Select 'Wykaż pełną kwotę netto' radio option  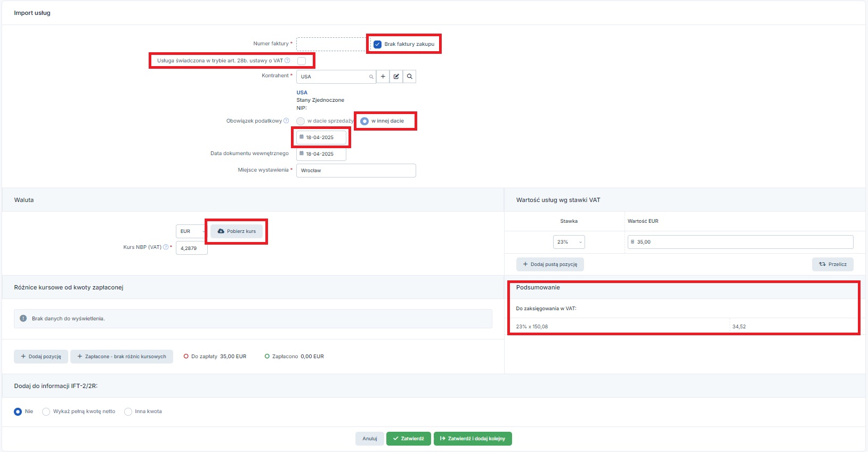pyautogui.click(x=46, y=411)
